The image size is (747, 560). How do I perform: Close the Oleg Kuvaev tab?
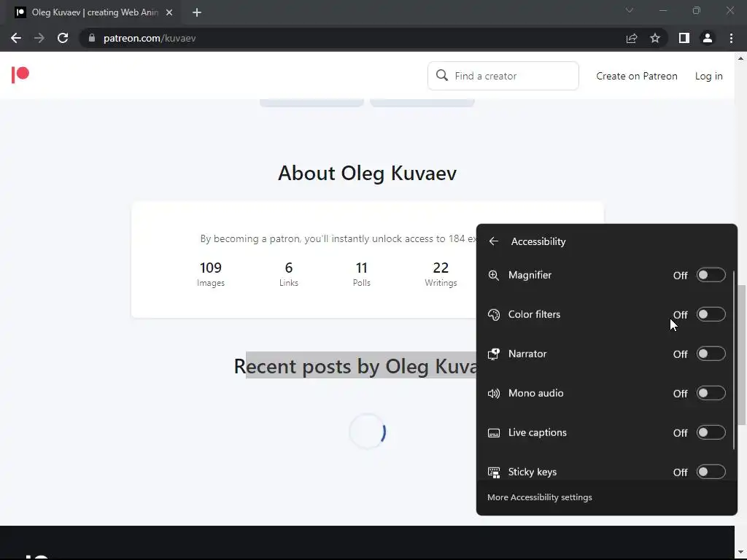coord(169,12)
